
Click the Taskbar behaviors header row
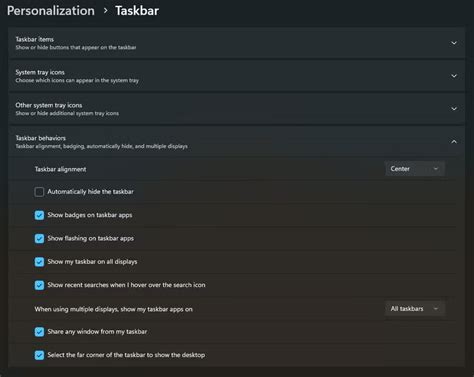pos(236,142)
